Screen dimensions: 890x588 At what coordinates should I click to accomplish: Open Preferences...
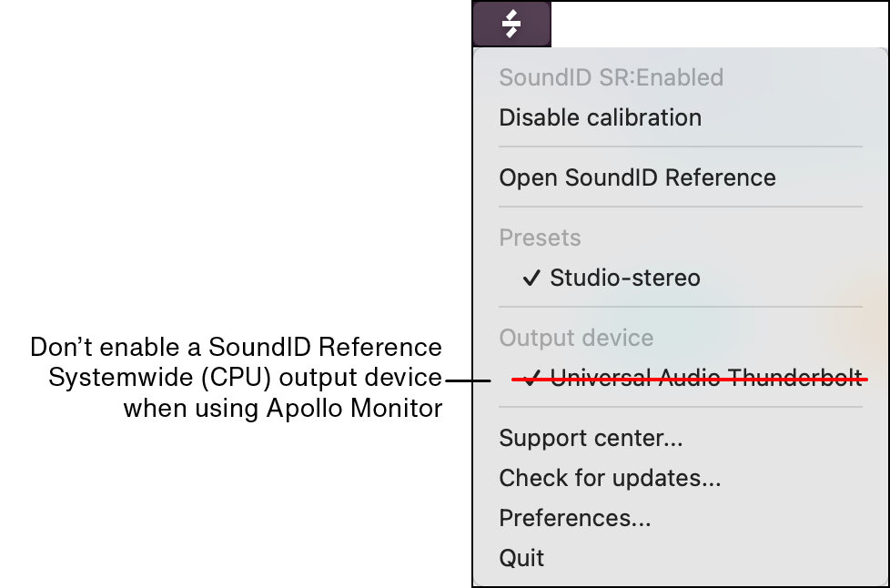point(574,518)
